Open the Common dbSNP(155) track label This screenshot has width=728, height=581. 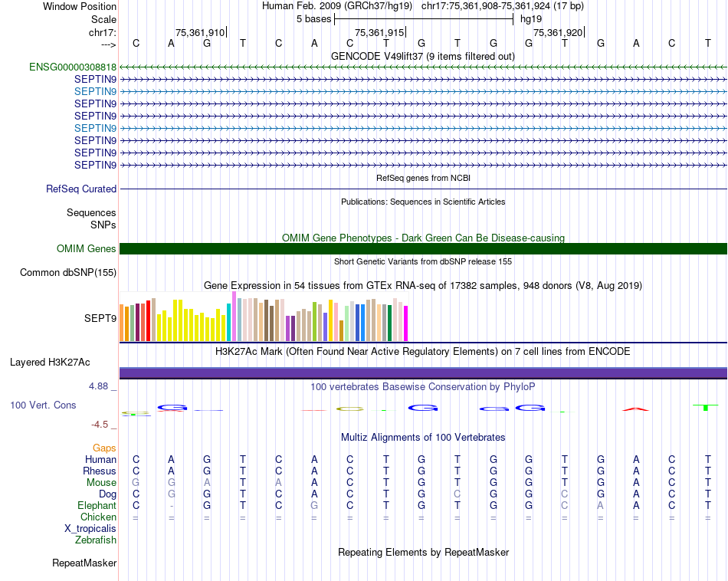[68, 273]
